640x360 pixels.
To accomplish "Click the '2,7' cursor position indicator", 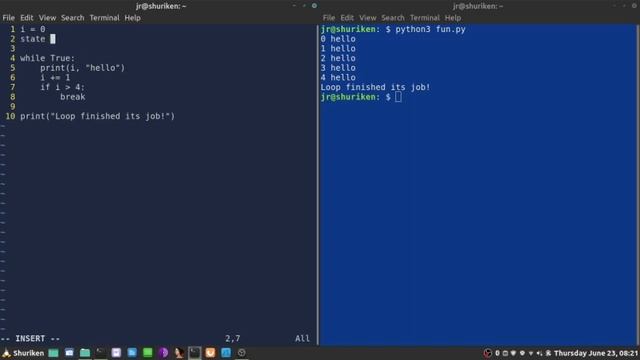I will pos(233,339).
